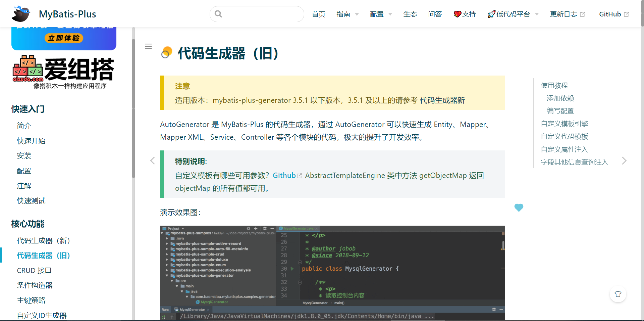Open the MyBatis-Plus home title link
This screenshot has width=644, height=321.
pos(67,14)
